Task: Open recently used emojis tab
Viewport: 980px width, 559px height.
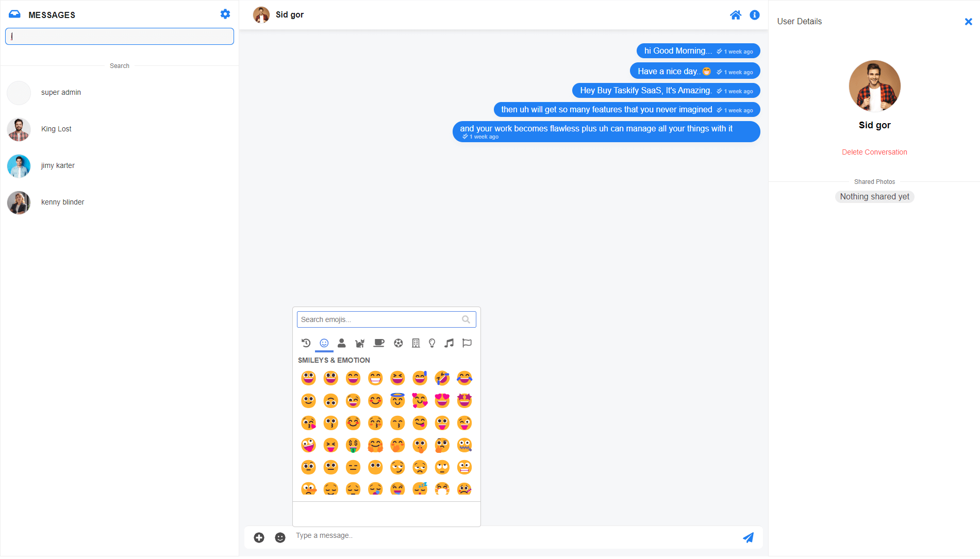Action: (x=306, y=343)
